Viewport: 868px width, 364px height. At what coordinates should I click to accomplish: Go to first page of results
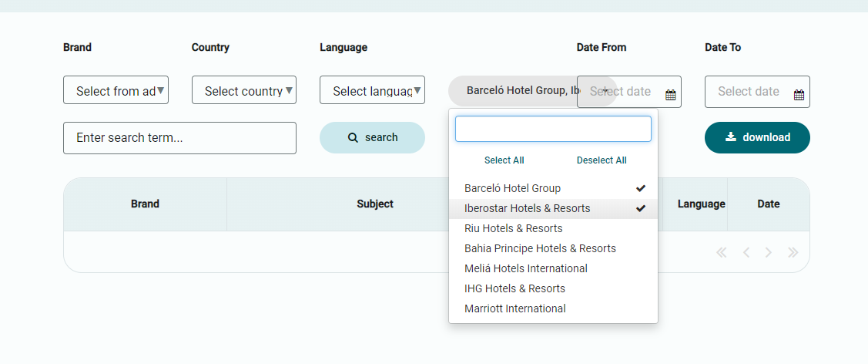(721, 253)
